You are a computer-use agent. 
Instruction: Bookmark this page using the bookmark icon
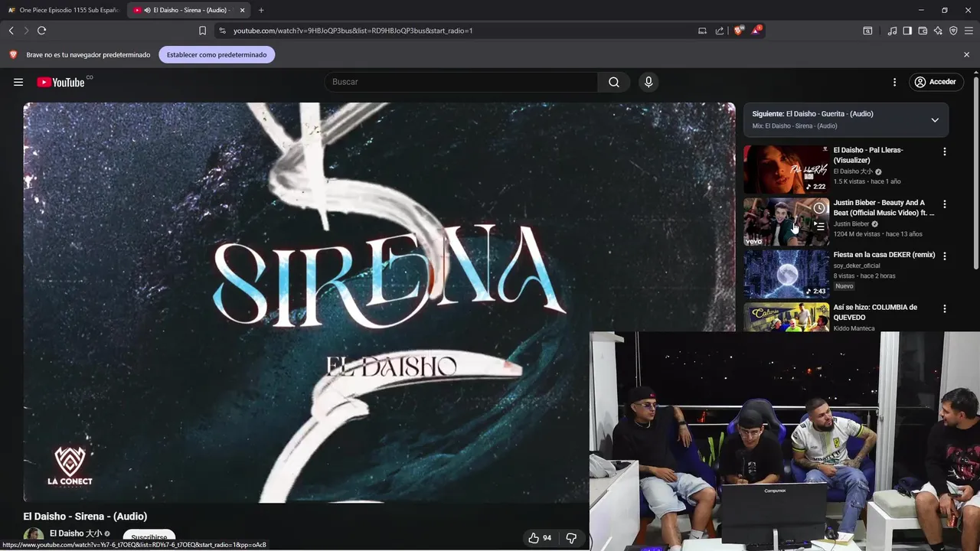[202, 31]
